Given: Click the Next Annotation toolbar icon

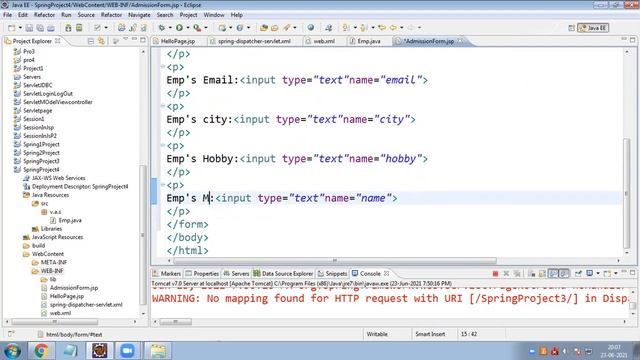Looking at the screenshot, I should 346,28.
